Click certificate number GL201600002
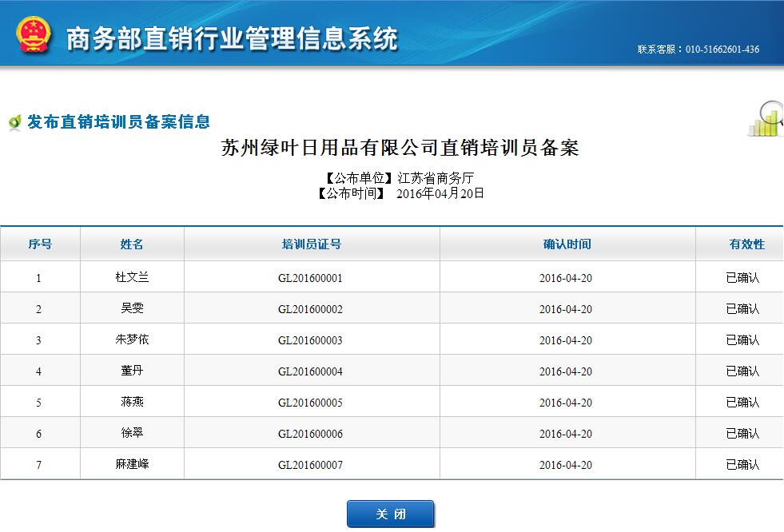Image resolution: width=784 pixels, height=532 pixels. click(x=310, y=309)
